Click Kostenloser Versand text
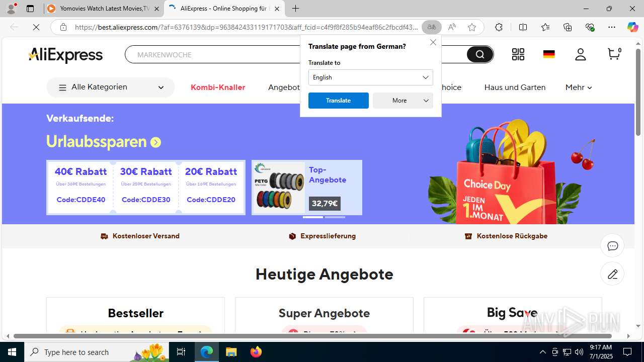Viewport: 644px width, 362px height. 146,236
